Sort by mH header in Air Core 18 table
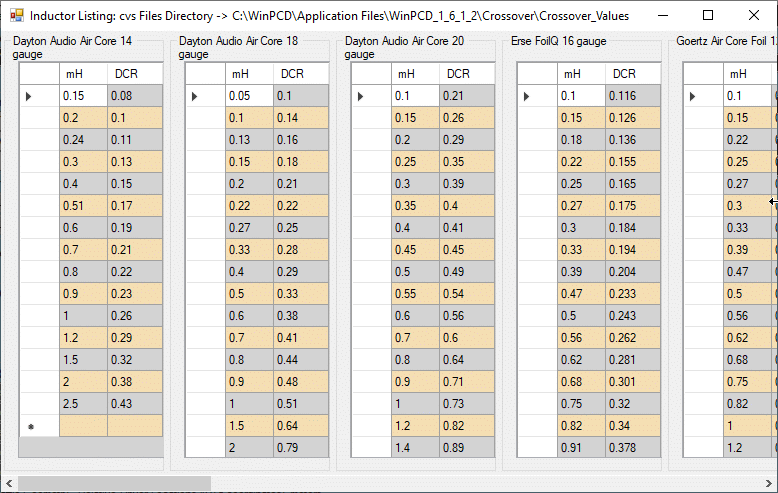 [249, 74]
